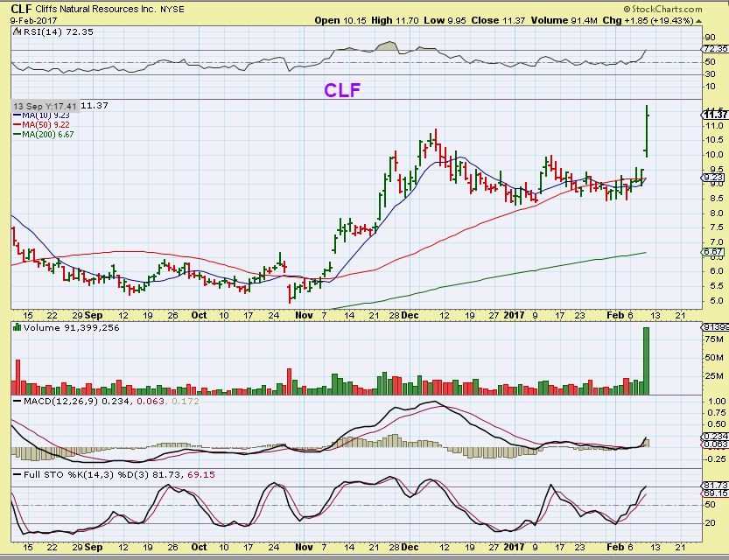The width and height of the screenshot is (729, 560).
Task: Click the tall green Feb 9 price bar
Action: click(647, 131)
